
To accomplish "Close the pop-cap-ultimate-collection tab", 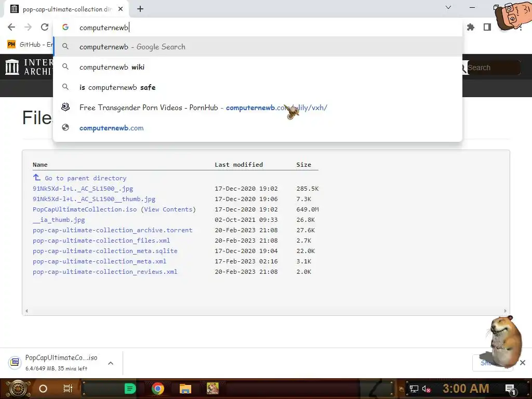I will click(x=121, y=9).
